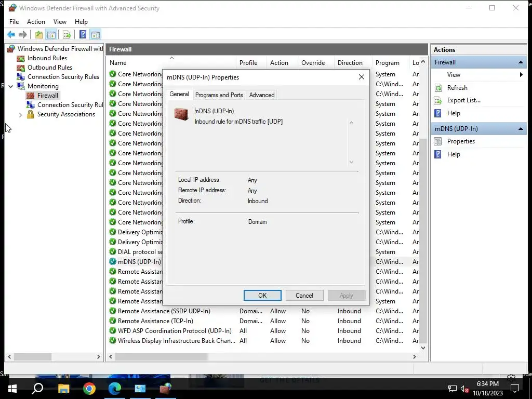Image resolution: width=532 pixels, height=399 pixels.
Task: Click the rules list horizontal scrollbar
Action: (161, 357)
